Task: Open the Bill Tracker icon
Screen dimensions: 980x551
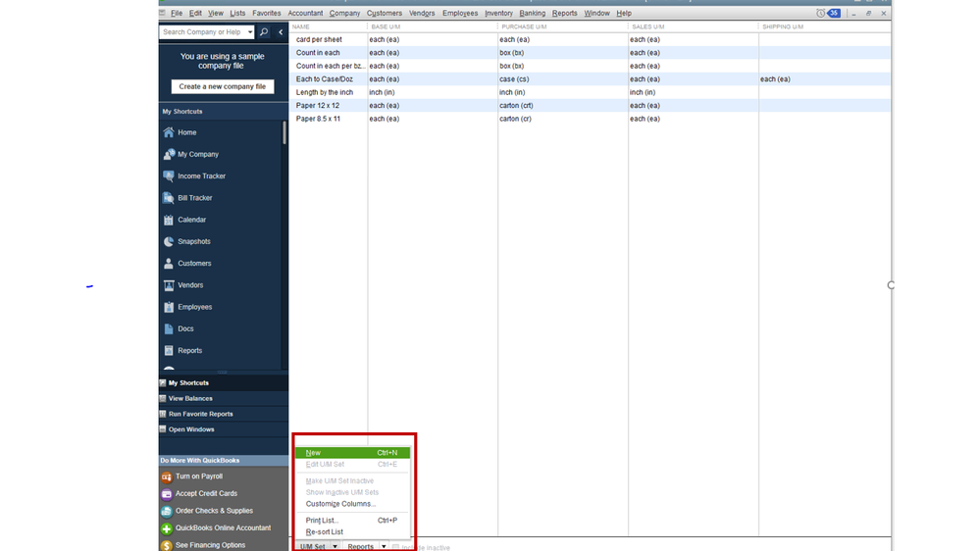Action: (x=169, y=198)
